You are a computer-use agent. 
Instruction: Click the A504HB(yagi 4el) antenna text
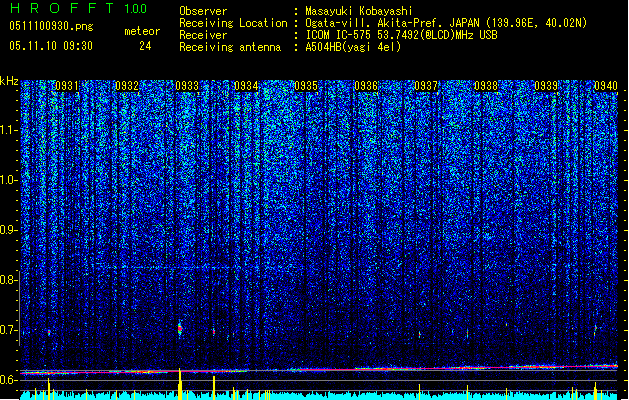pos(353,47)
